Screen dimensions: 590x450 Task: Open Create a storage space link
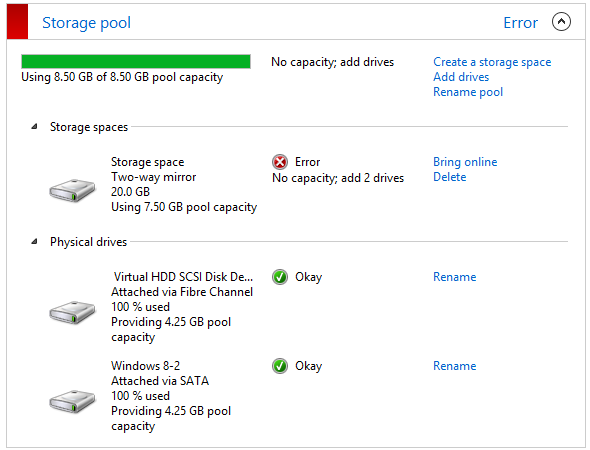point(492,62)
